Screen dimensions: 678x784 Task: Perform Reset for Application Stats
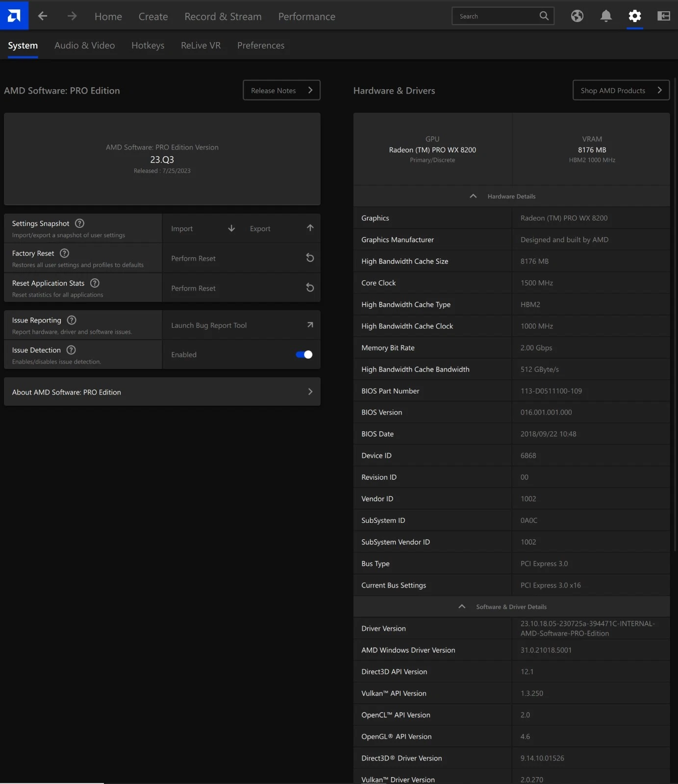point(242,288)
